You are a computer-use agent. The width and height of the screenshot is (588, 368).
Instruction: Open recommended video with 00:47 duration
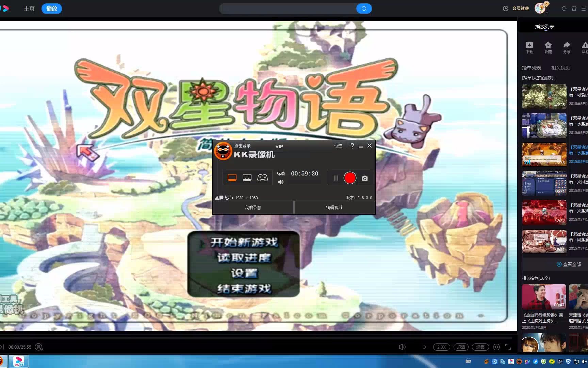[x=544, y=297]
